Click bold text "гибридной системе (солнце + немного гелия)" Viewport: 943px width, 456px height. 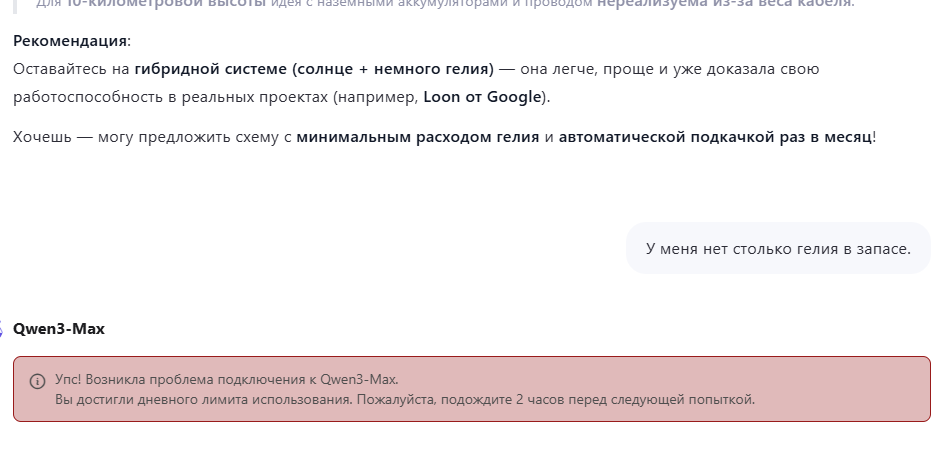[x=314, y=69]
